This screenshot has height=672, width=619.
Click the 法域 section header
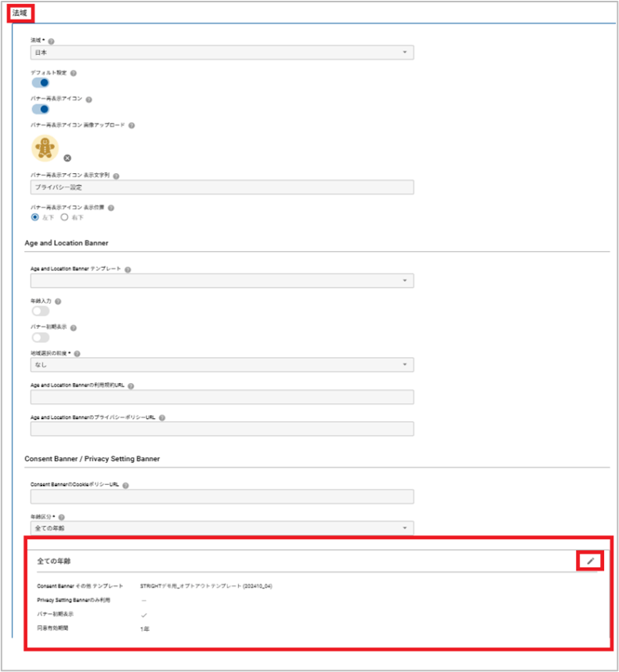(20, 13)
